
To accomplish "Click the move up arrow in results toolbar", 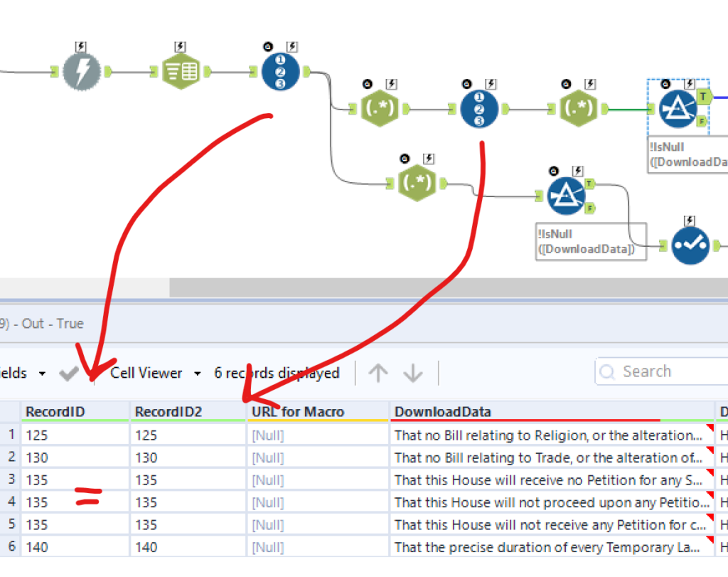I will point(378,373).
